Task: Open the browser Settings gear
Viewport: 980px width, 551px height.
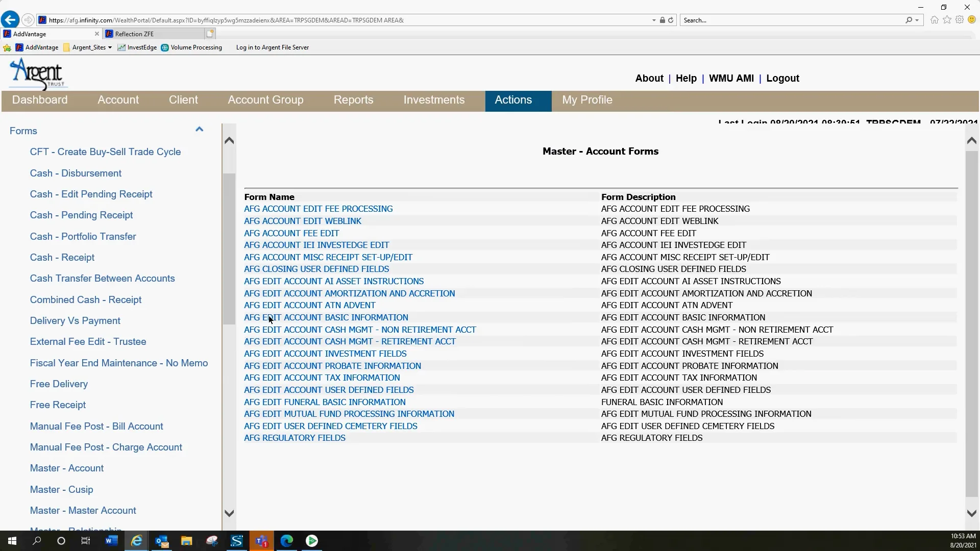Action: pyautogui.click(x=960, y=20)
